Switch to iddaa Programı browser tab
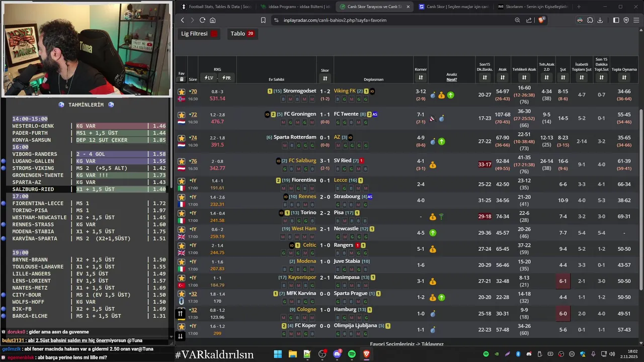The width and height of the screenshot is (644, 362). 295,7
